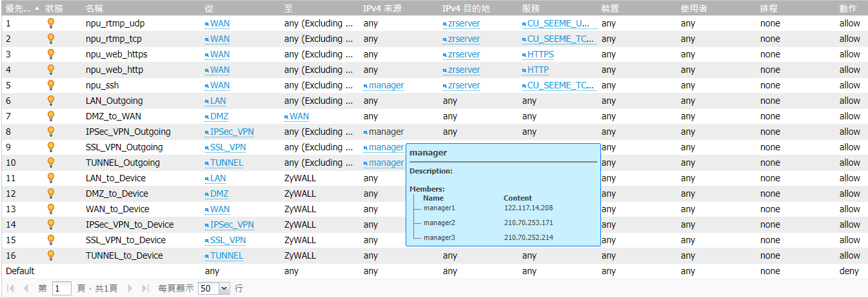The height and width of the screenshot is (298, 868).
Task: Go to the next page arrow
Action: click(130, 288)
